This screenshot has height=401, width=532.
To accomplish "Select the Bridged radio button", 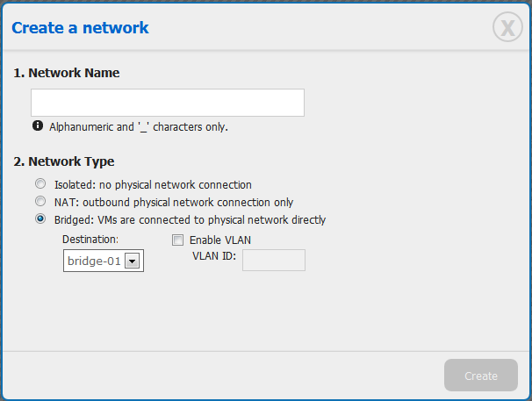I will click(40, 219).
